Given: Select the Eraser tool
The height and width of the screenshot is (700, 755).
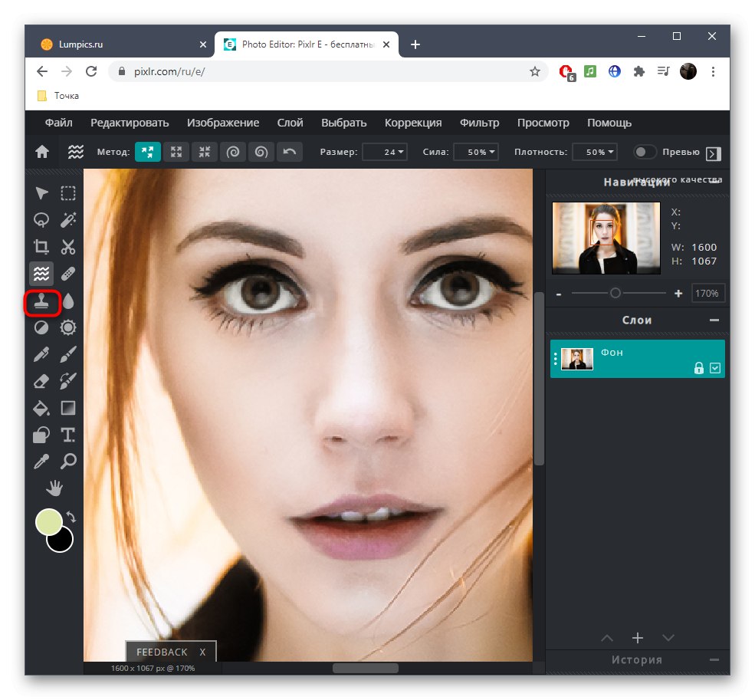Looking at the screenshot, I should (41, 381).
